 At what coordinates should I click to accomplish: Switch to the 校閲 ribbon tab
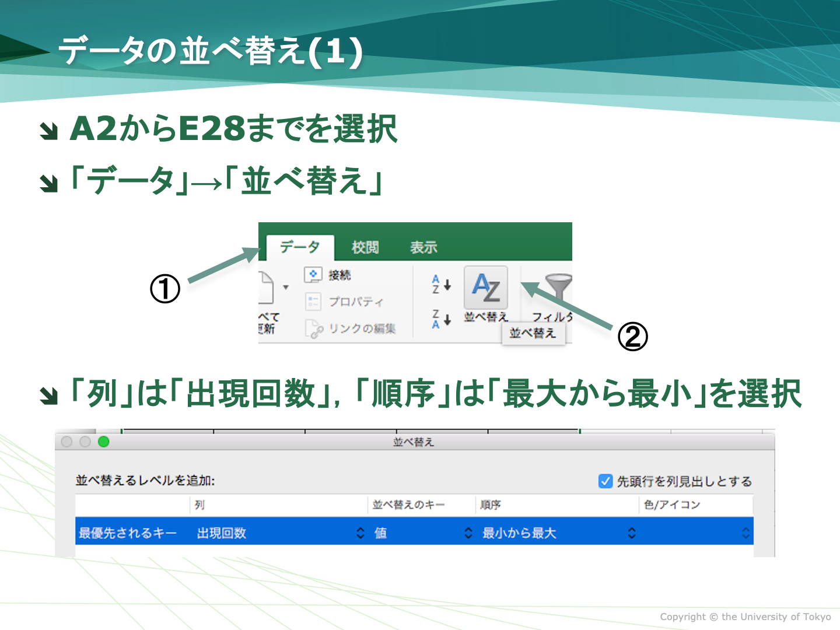[365, 247]
